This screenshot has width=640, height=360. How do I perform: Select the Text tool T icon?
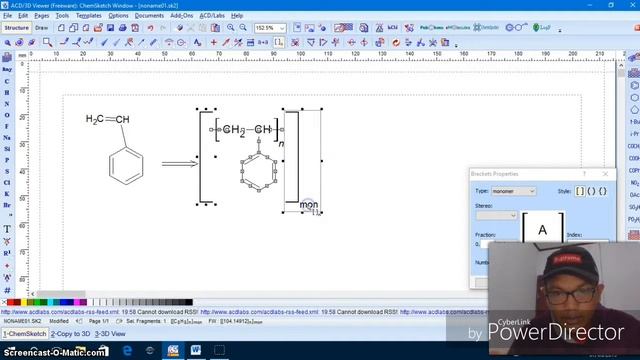(x=7, y=229)
